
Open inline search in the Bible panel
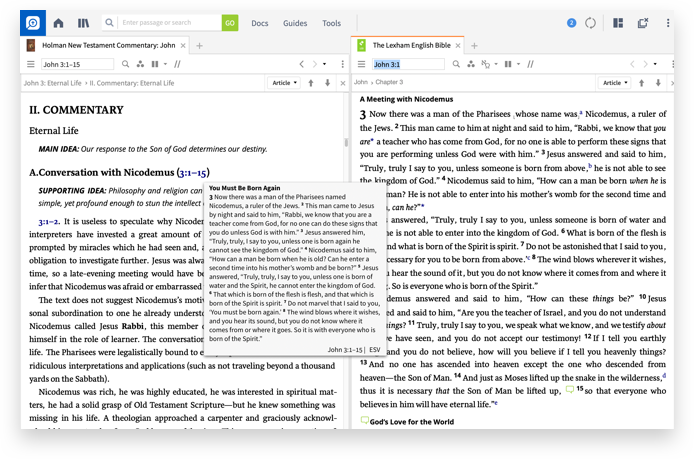tap(456, 64)
